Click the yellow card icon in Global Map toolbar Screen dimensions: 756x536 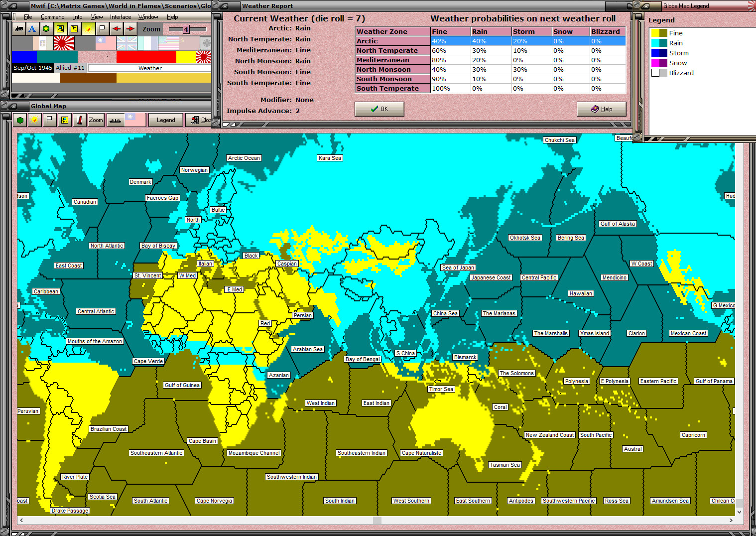pos(65,120)
